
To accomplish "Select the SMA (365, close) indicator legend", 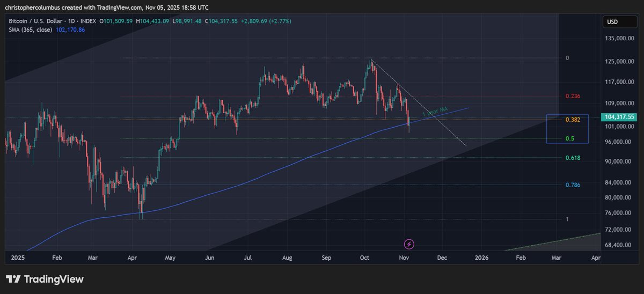I will point(30,30).
